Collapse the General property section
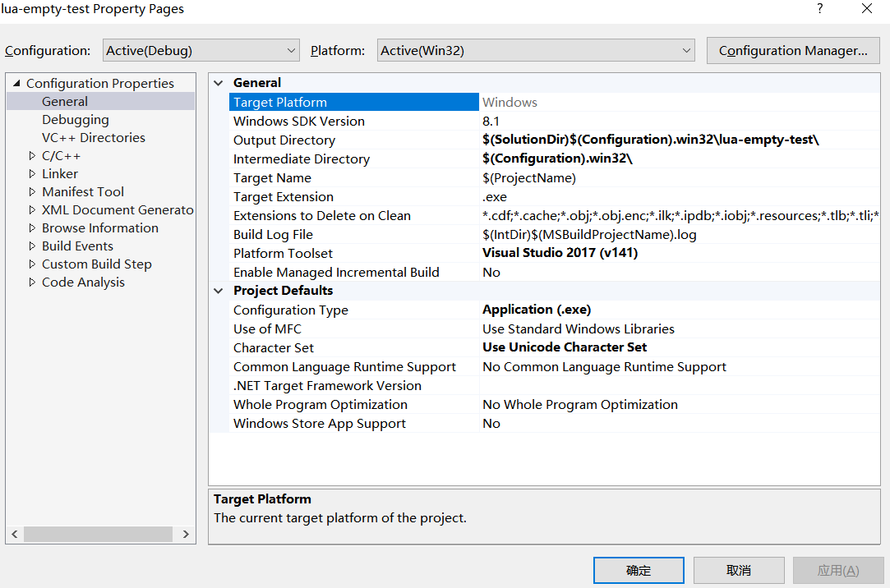Image resolution: width=890 pixels, height=588 pixels. [219, 83]
